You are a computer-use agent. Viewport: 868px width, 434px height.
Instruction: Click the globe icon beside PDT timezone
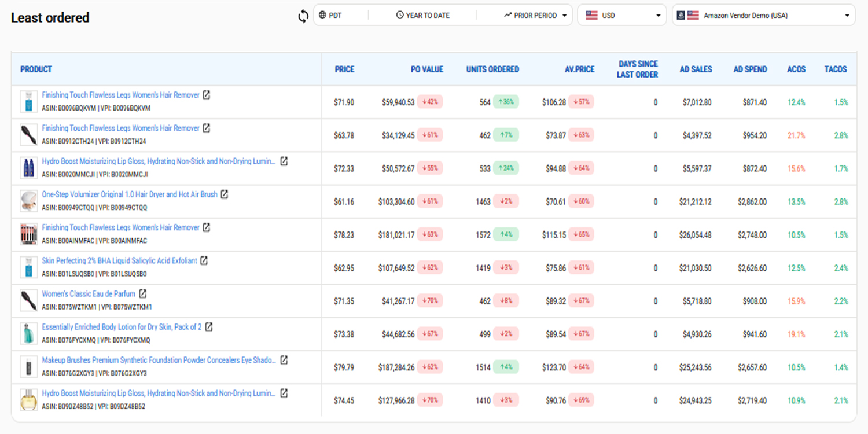[322, 16]
